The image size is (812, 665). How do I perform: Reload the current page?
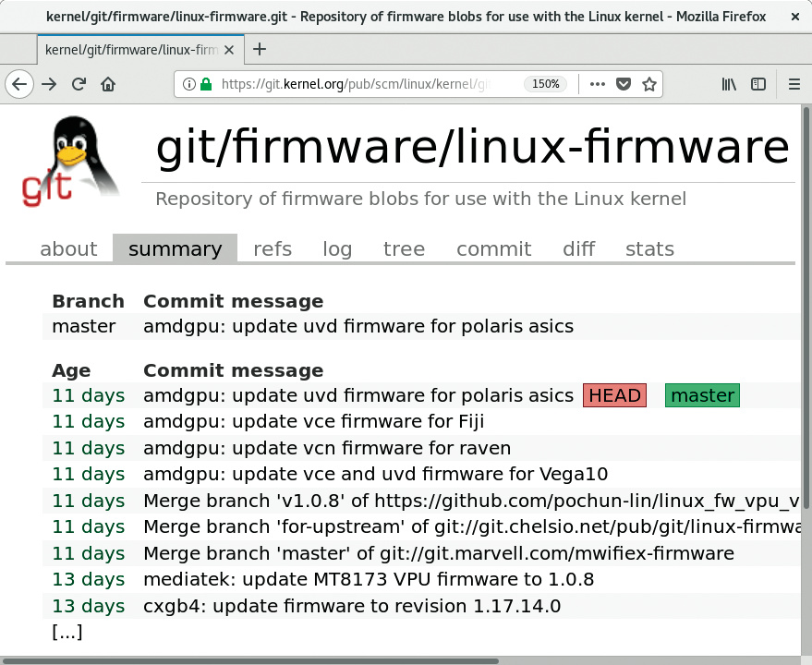[79, 84]
